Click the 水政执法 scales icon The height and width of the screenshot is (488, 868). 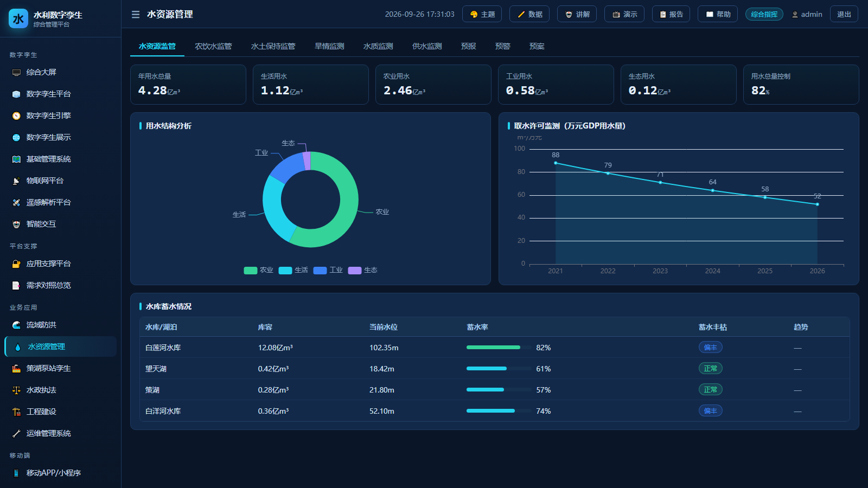click(x=16, y=390)
